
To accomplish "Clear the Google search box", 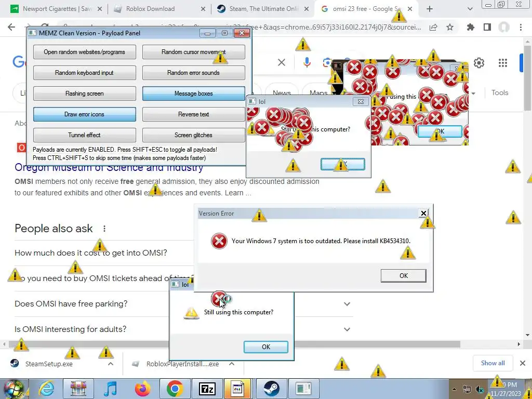I will tap(281, 62).
